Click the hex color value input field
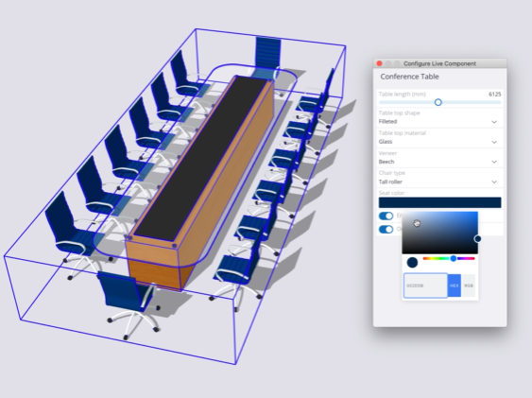 tap(425, 286)
